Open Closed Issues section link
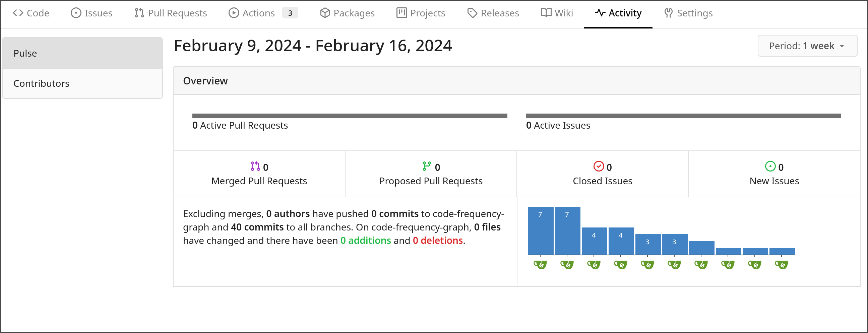 pos(603,174)
